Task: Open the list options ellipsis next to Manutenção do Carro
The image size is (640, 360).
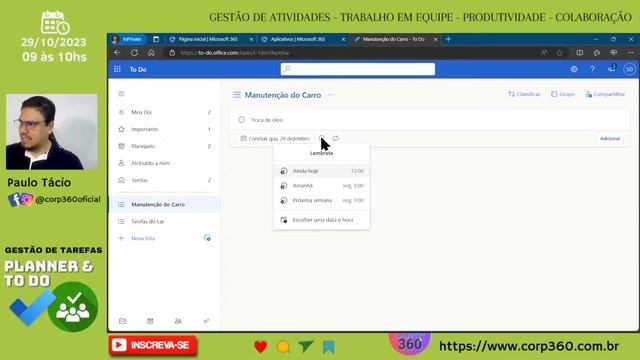Action: click(x=331, y=95)
